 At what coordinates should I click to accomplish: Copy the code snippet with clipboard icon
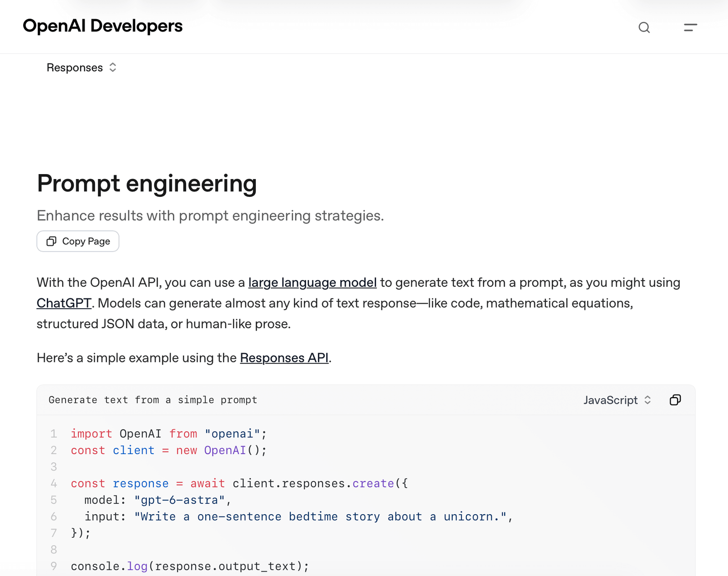[x=675, y=400]
